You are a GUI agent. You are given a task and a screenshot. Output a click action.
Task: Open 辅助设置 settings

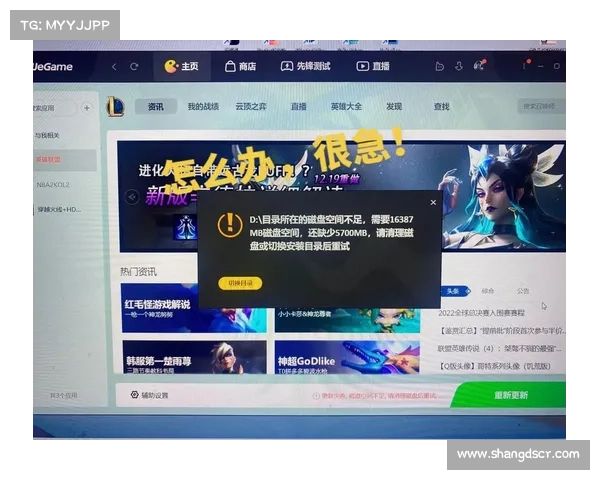point(150,395)
